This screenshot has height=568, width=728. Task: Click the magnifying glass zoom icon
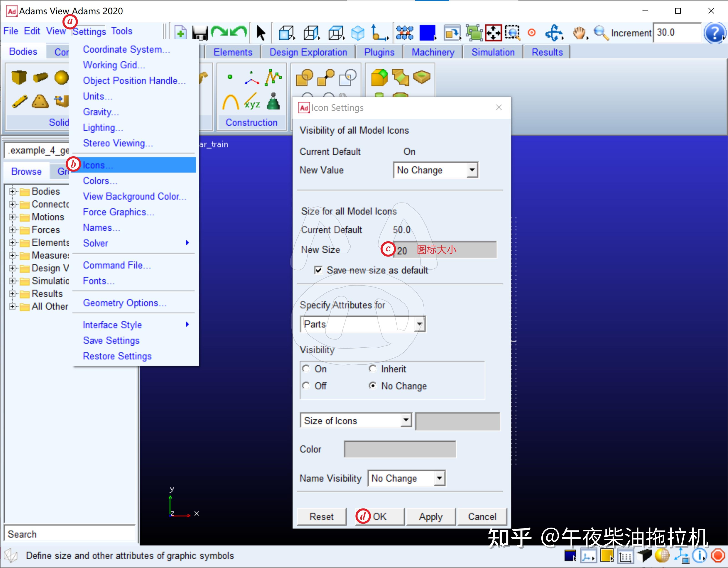pos(601,33)
